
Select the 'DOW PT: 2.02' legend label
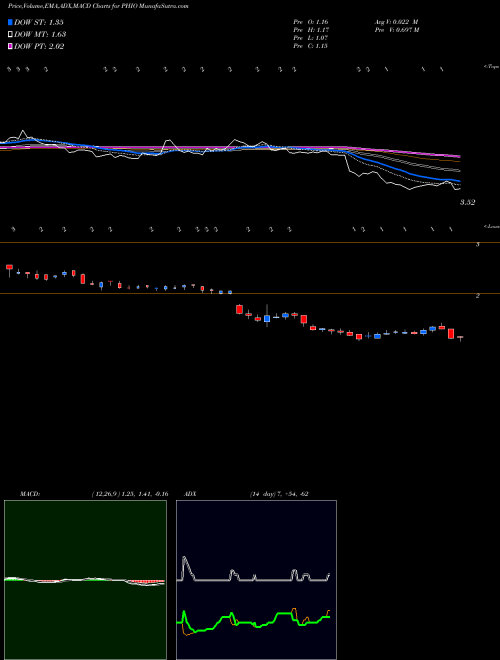coord(39,47)
